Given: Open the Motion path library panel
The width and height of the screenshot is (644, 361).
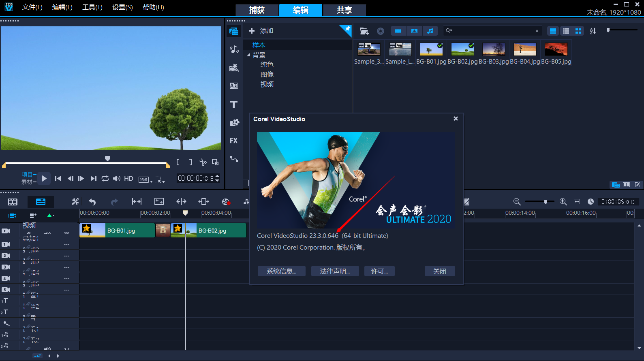Looking at the screenshot, I should click(234, 159).
